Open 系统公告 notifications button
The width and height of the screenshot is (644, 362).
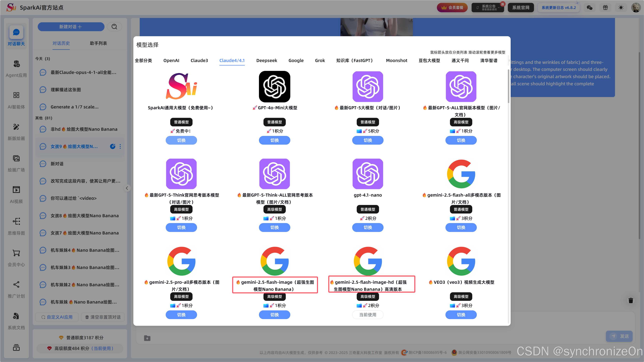[488, 8]
